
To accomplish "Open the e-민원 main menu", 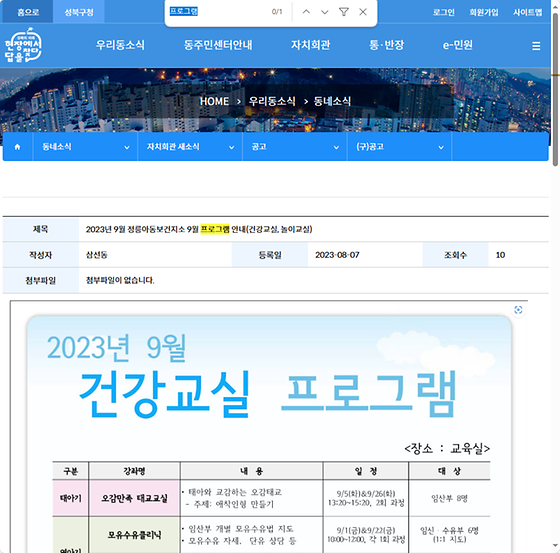I will click(458, 45).
